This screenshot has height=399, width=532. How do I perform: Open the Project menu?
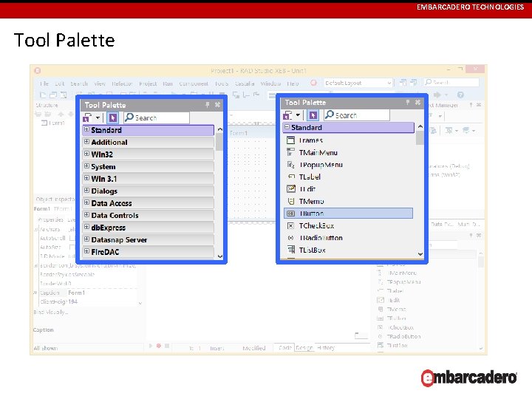(148, 83)
